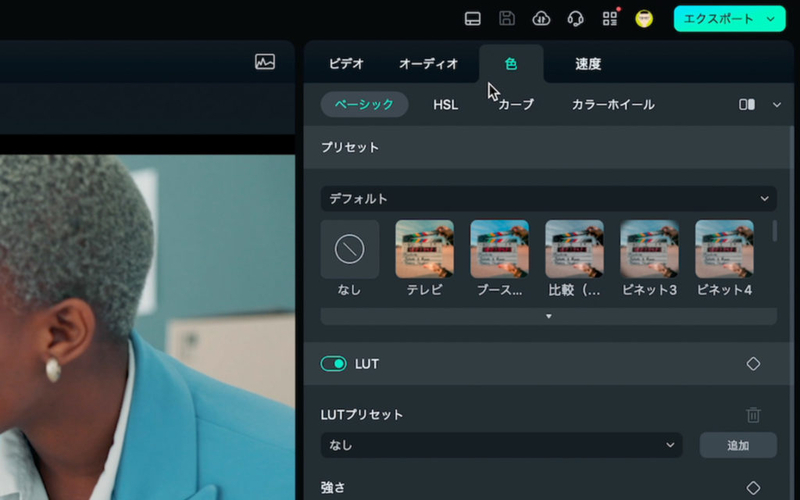Apply the テレビ preset
The width and height of the screenshot is (800, 500).
[424, 249]
